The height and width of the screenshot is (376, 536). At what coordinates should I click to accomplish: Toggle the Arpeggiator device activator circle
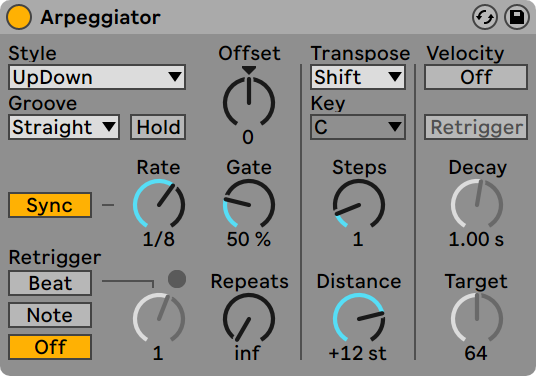pos(19,17)
